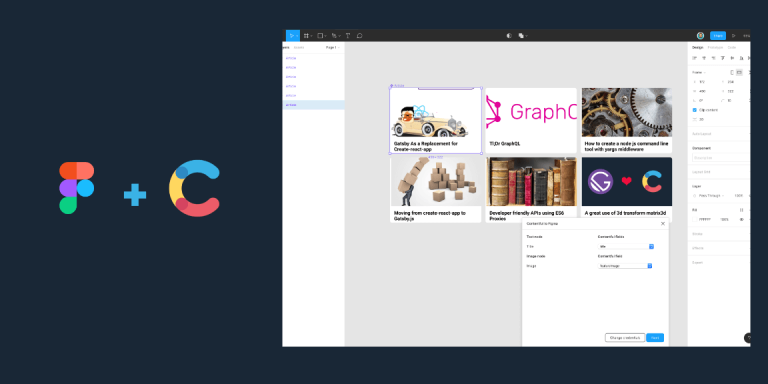Select the Gatsby replacement car card
Viewport: 768px width, 384px height.
tap(435, 120)
